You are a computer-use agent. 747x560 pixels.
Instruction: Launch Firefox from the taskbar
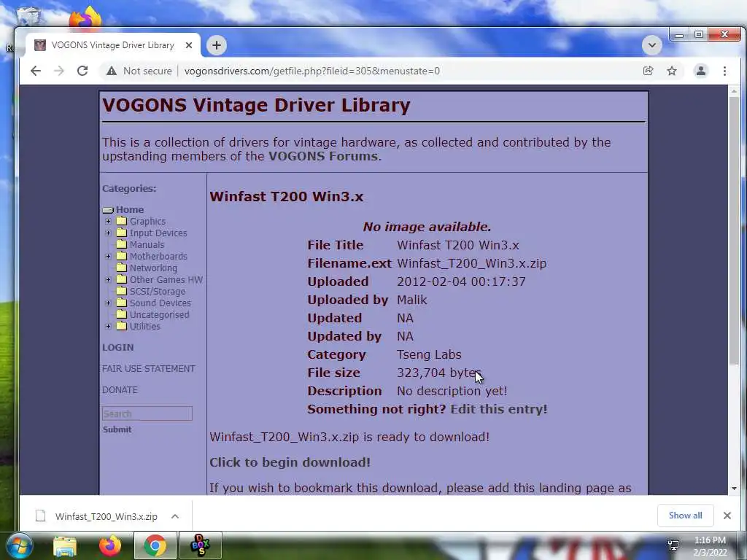pos(110,545)
